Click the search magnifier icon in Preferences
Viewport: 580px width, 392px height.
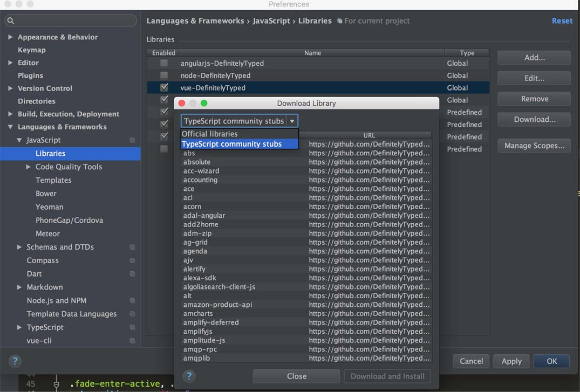pyautogui.click(x=11, y=20)
